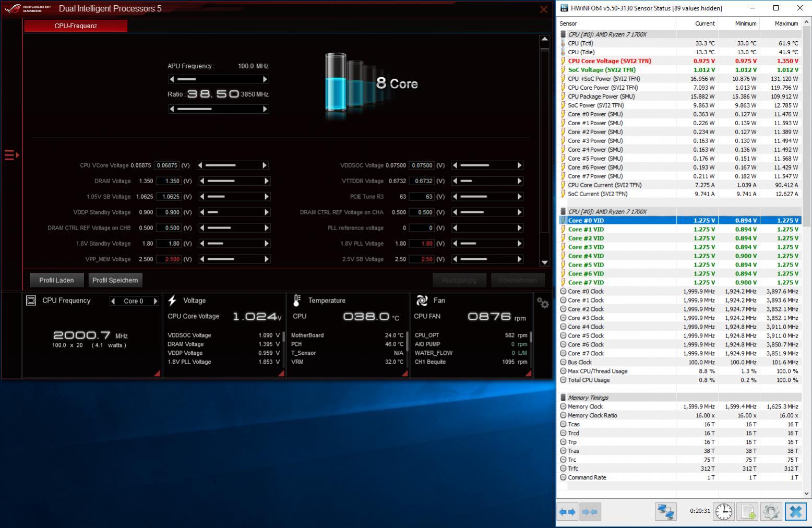
Task: Click the VDDSOC Voltage slider track
Action: pos(487,165)
